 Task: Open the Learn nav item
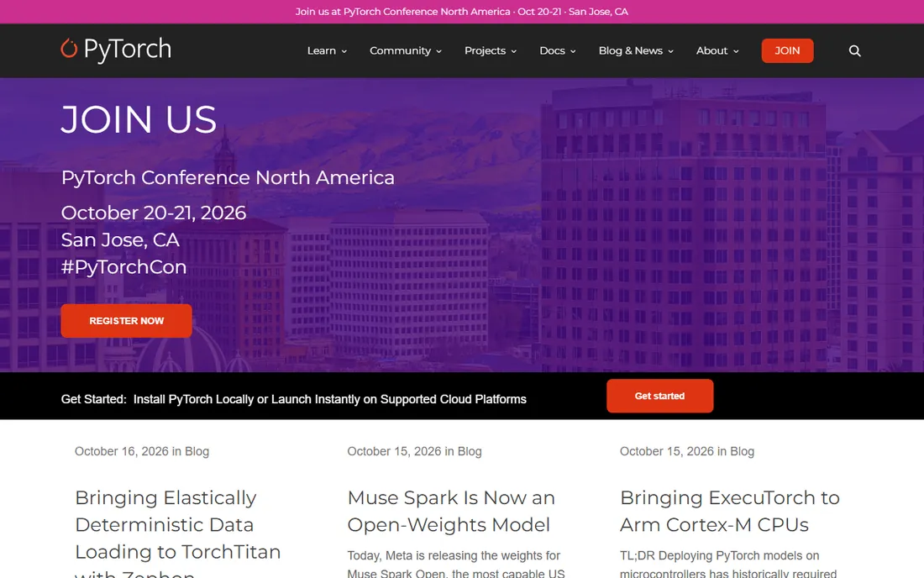coord(321,50)
